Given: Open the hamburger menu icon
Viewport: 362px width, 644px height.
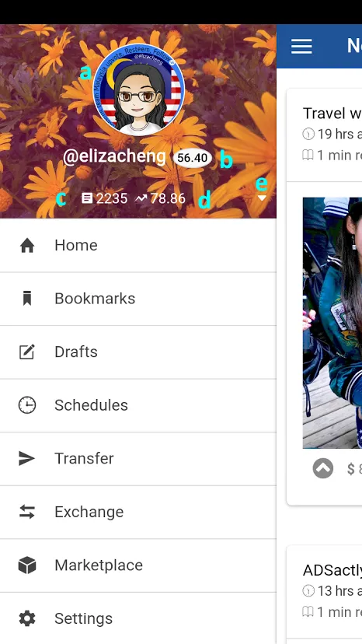Looking at the screenshot, I should pyautogui.click(x=301, y=46).
